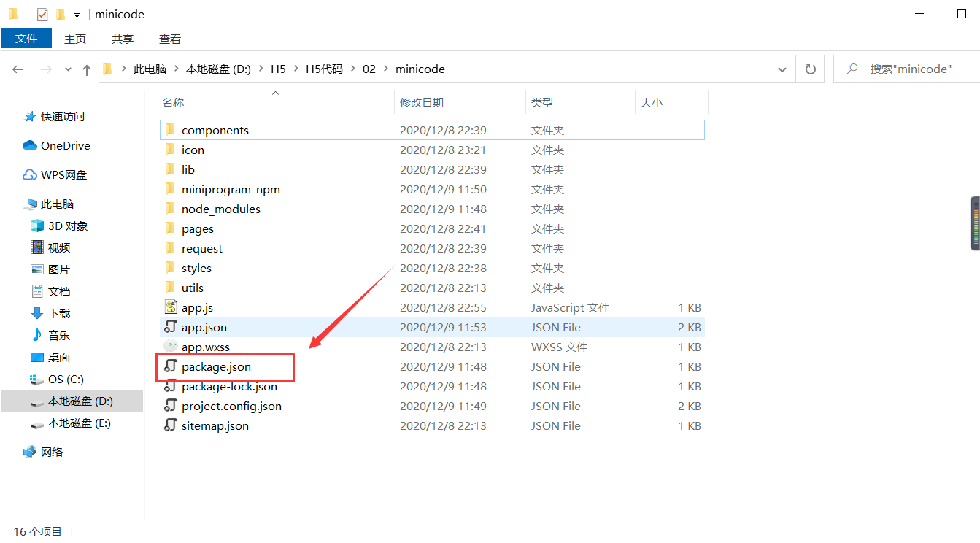Open OS (C:) drive in sidebar

(66, 380)
